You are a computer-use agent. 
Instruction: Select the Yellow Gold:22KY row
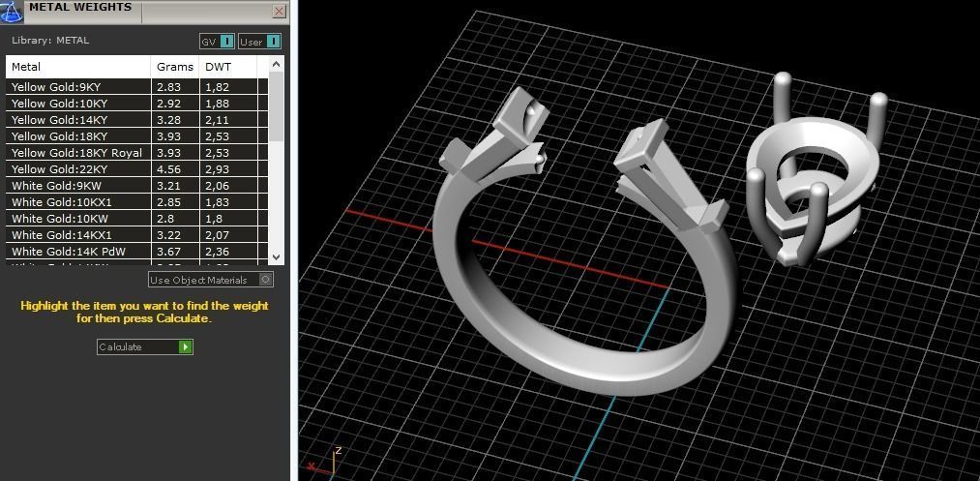click(137, 168)
